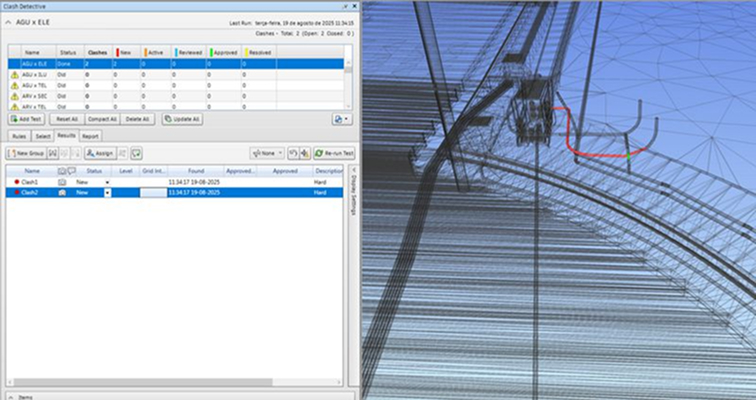Expand the Items panel at bottom
Image resolution: width=756 pixels, height=400 pixels.
[10, 397]
